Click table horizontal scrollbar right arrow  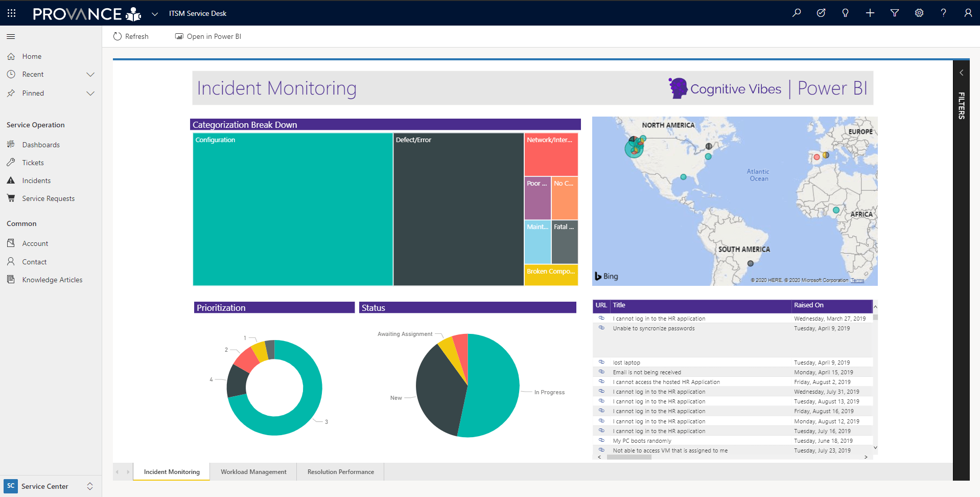(866, 457)
